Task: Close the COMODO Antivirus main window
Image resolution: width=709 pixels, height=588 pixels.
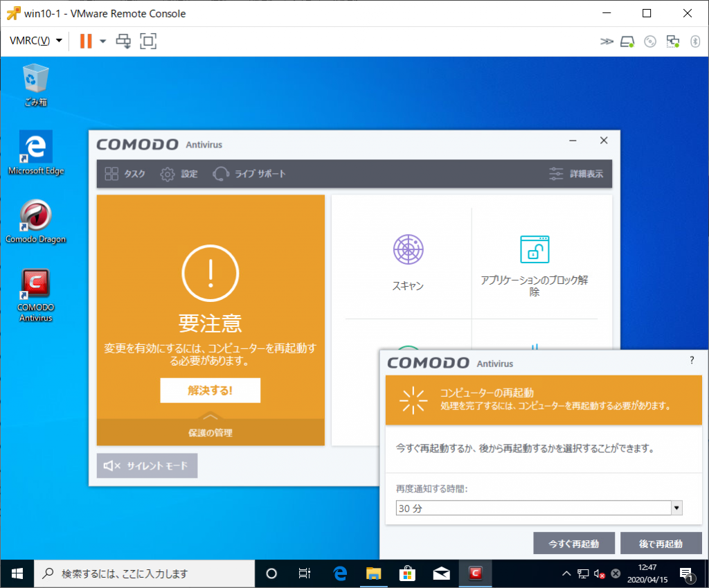Action: [604, 141]
